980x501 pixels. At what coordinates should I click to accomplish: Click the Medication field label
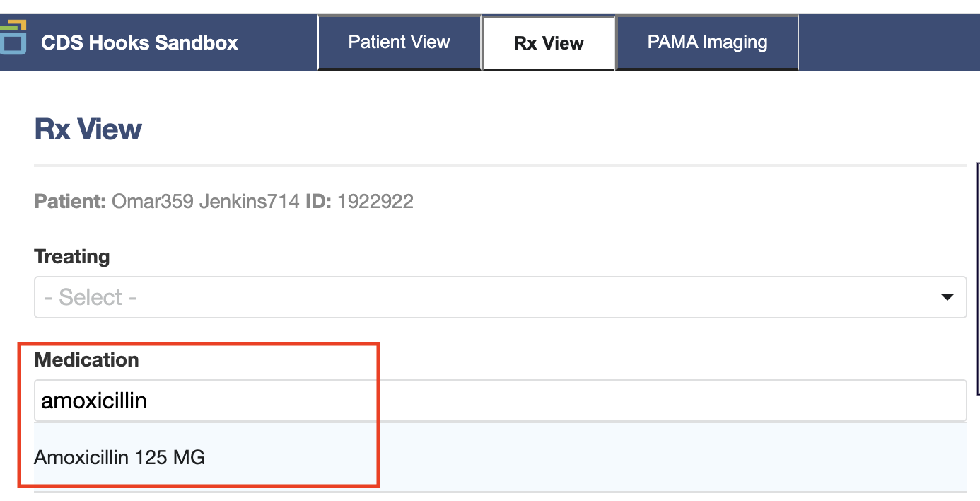[x=86, y=359]
